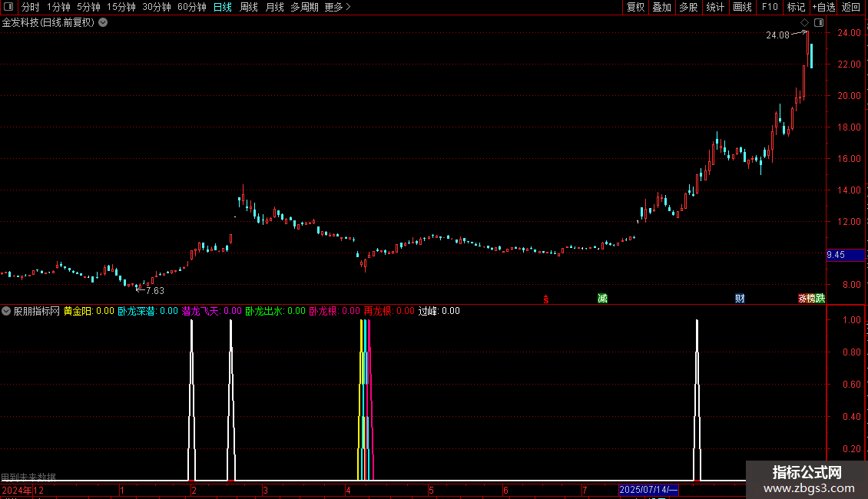Switch to 30分钟 period
The height and width of the screenshot is (499, 868).
pyautogui.click(x=156, y=7)
